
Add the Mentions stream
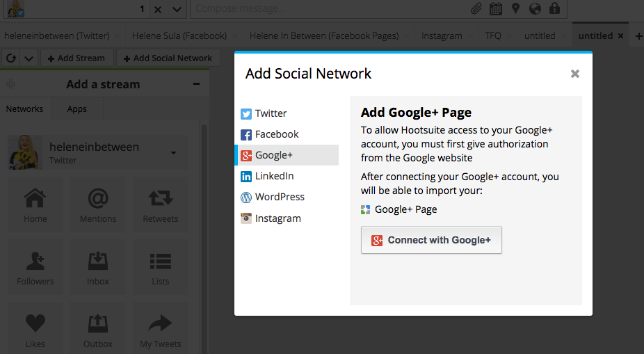coord(98,205)
